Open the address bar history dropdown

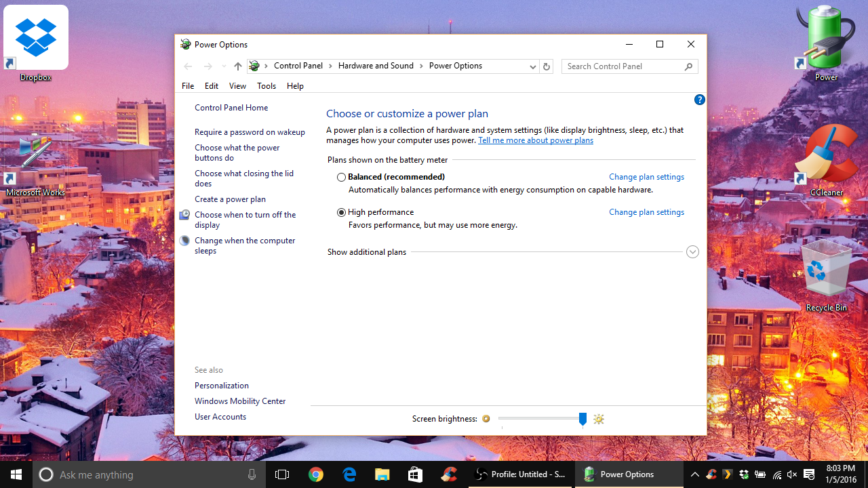[532, 66]
